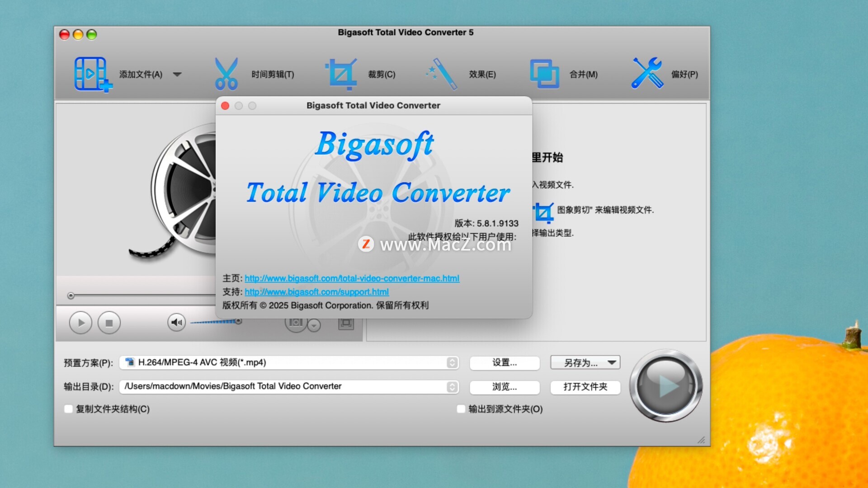Click the 打开文件夹 button
Image resolution: width=868 pixels, height=488 pixels.
point(585,387)
